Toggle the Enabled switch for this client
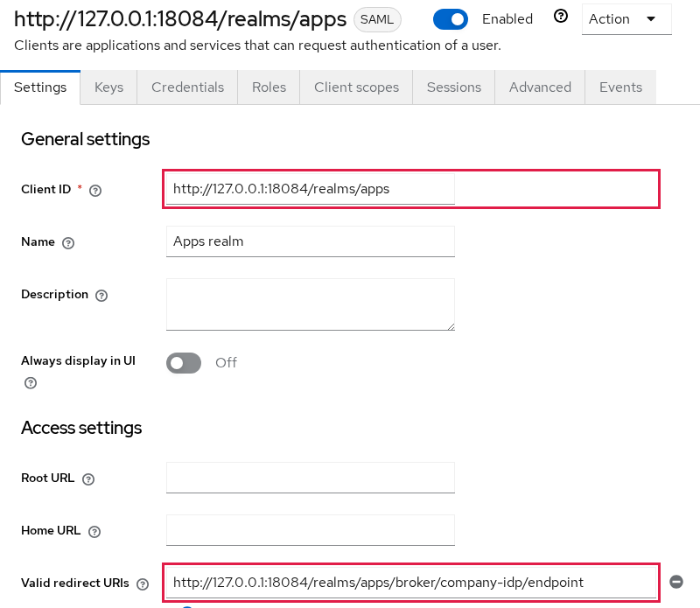700x608 pixels. 451,19
